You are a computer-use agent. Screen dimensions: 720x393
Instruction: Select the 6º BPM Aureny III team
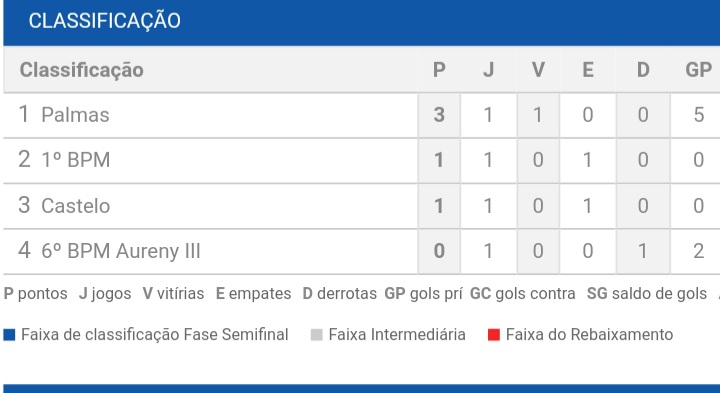click(121, 252)
